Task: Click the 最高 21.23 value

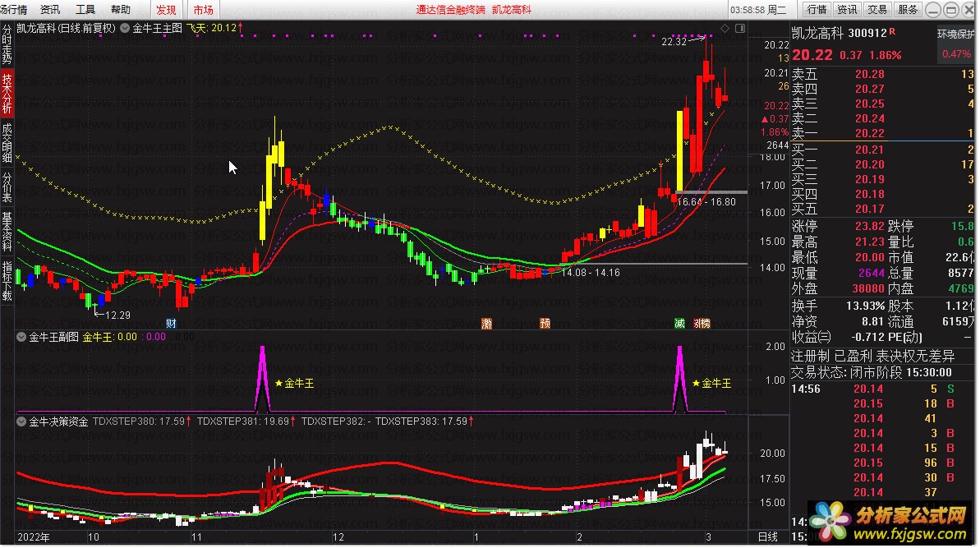Action: (x=869, y=242)
